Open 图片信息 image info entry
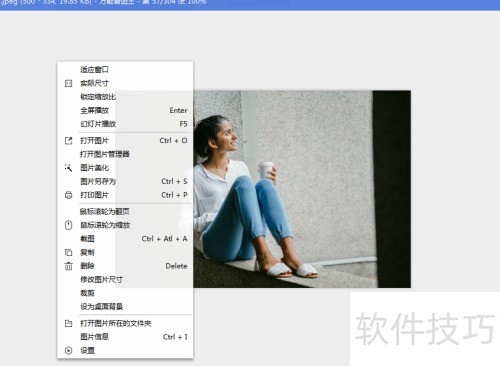Viewport: 500px width, 366px height. click(125, 337)
